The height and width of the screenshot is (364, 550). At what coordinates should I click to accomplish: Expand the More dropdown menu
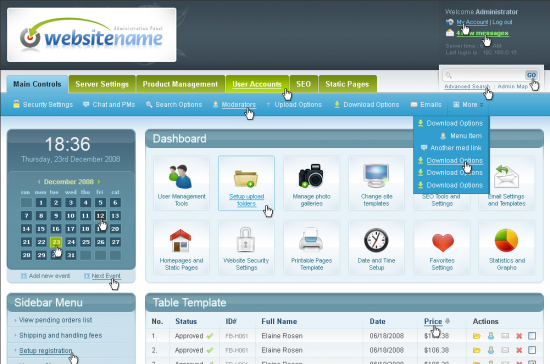pyautogui.click(x=468, y=105)
